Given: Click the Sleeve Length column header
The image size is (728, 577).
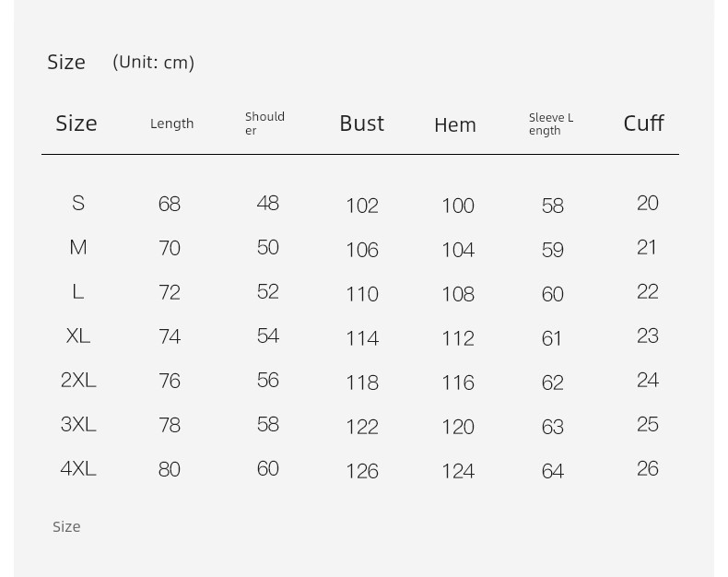Looking at the screenshot, I should coord(551,124).
